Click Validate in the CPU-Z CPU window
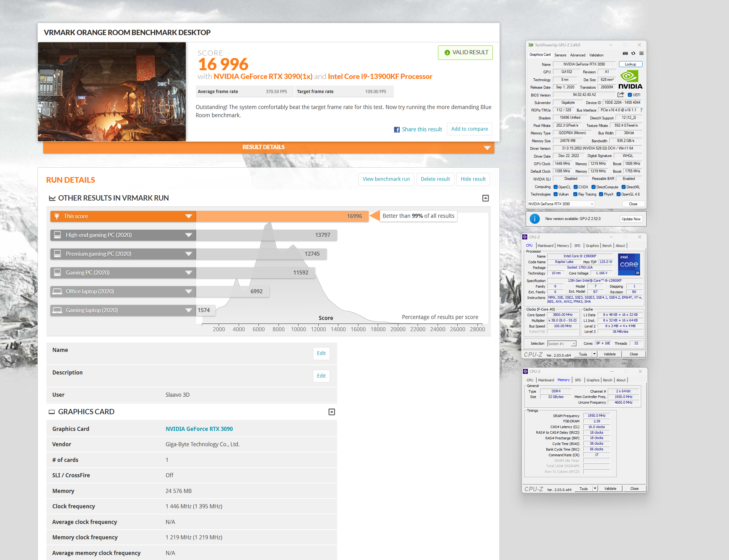Image resolution: width=729 pixels, height=560 pixels. click(x=609, y=354)
